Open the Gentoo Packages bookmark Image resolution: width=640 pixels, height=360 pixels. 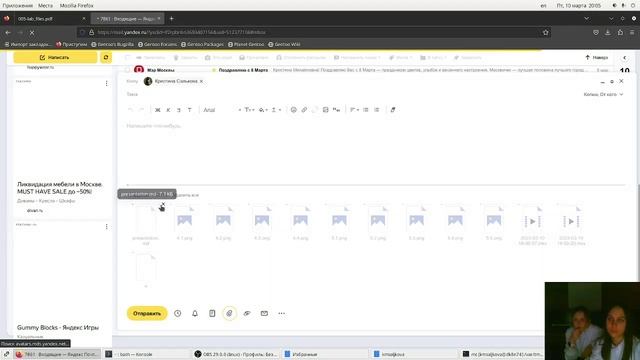tap(202, 44)
